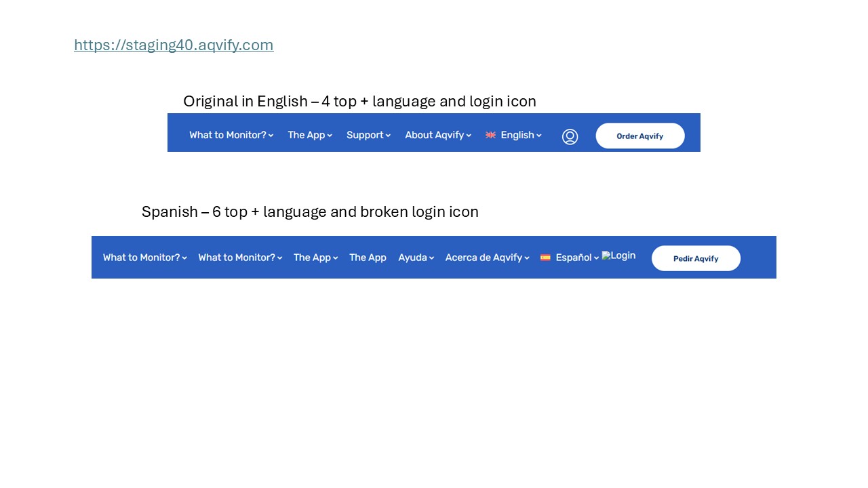Expand the Support menu
The image size is (868, 488).
click(x=368, y=135)
